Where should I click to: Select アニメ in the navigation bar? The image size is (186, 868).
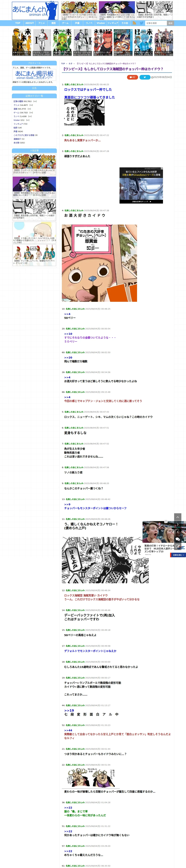pos(42,23)
